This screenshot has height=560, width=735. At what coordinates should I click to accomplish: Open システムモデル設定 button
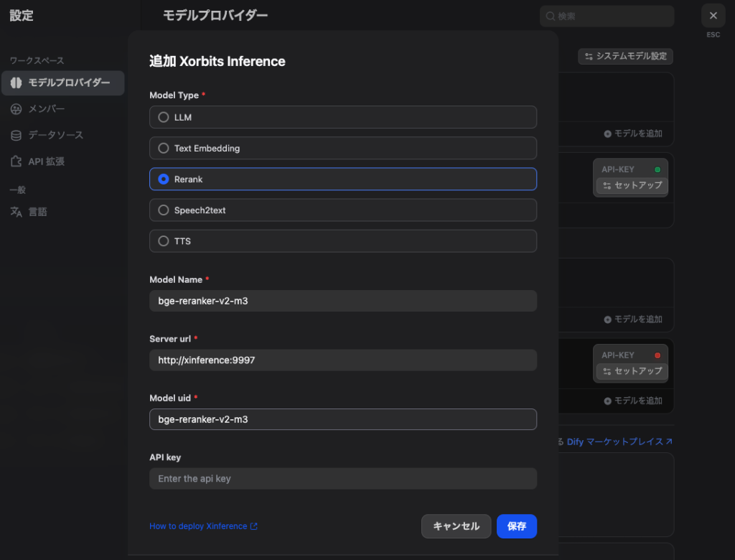coord(625,56)
